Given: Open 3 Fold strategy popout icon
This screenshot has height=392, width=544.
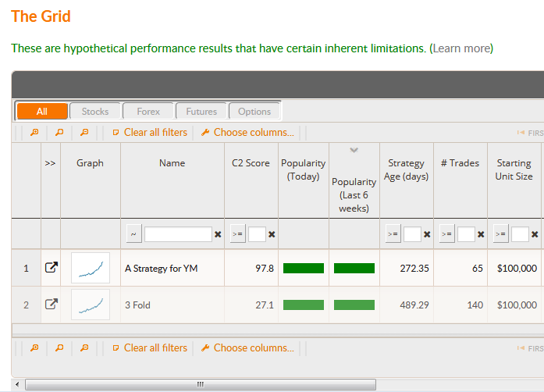Looking at the screenshot, I should tap(52, 305).
